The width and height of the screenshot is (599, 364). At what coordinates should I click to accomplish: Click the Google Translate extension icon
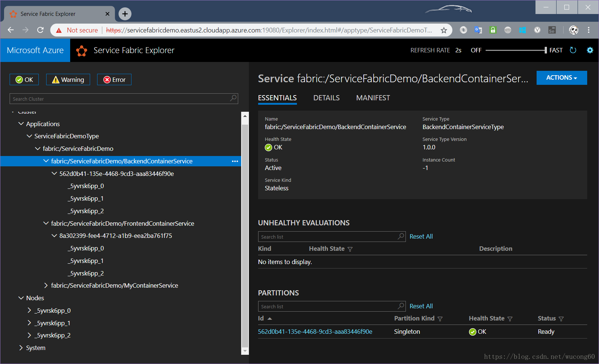click(478, 30)
